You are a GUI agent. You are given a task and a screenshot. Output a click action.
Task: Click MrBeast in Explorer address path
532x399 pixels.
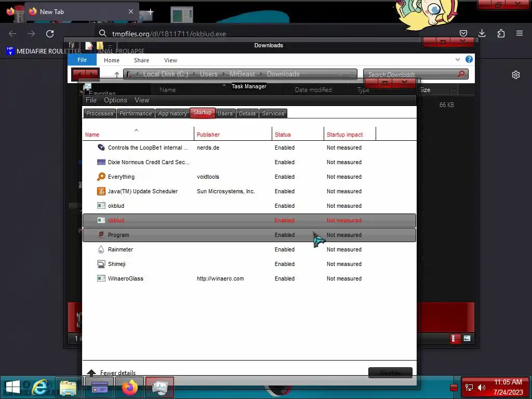(x=242, y=74)
